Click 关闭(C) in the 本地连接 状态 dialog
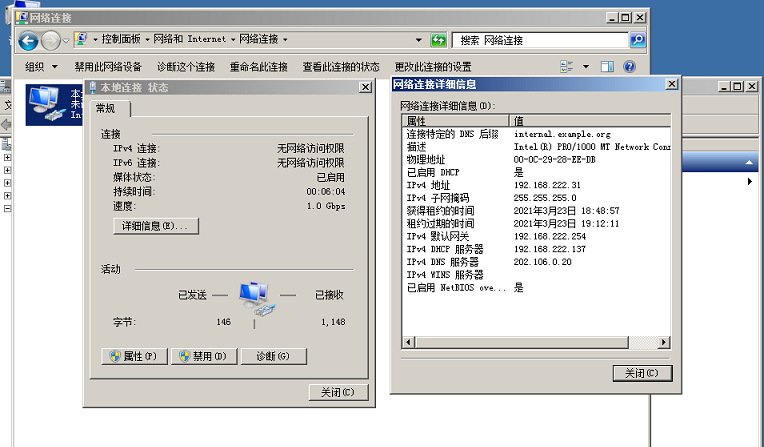 pos(338,392)
